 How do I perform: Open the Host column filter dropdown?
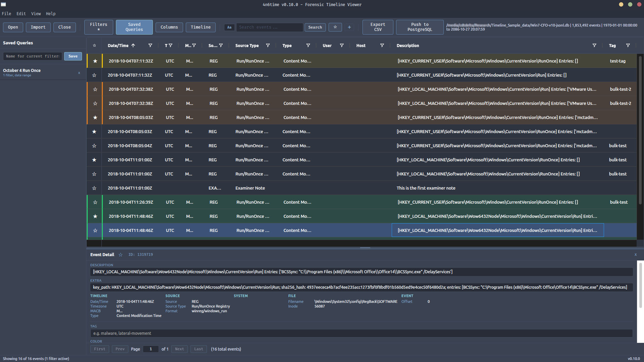[382, 45]
